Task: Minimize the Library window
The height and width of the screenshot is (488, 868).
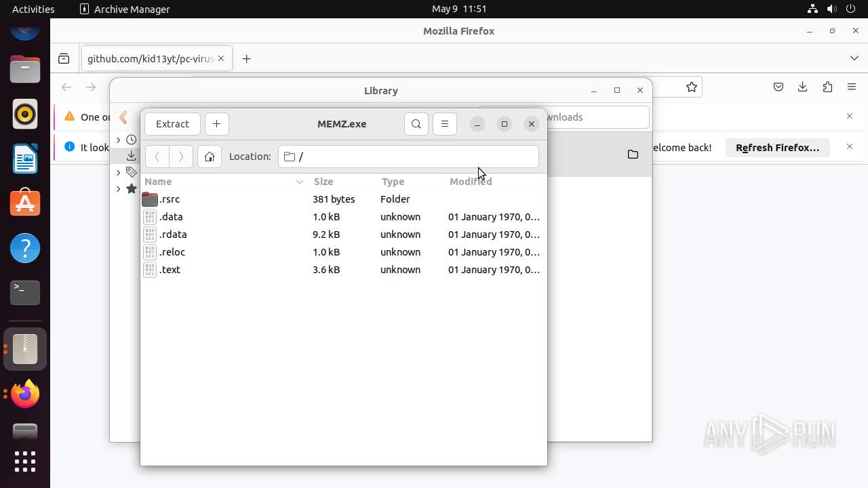Action: coord(594,90)
